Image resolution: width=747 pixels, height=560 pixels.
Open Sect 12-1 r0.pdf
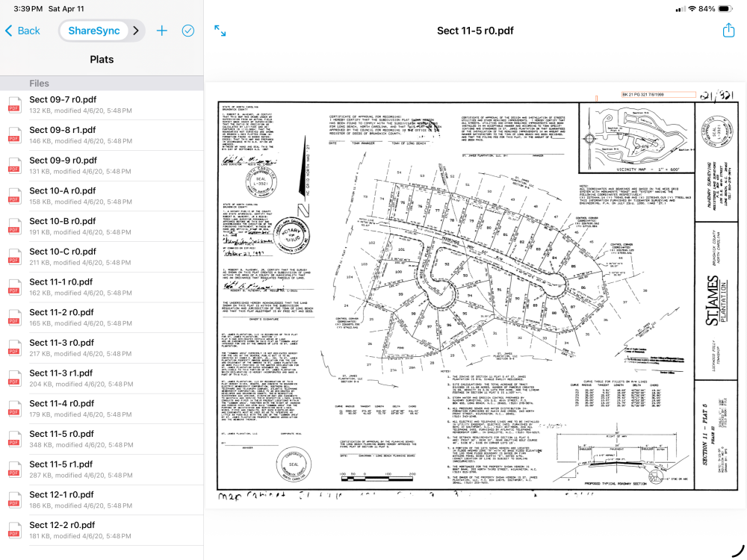[x=102, y=500]
